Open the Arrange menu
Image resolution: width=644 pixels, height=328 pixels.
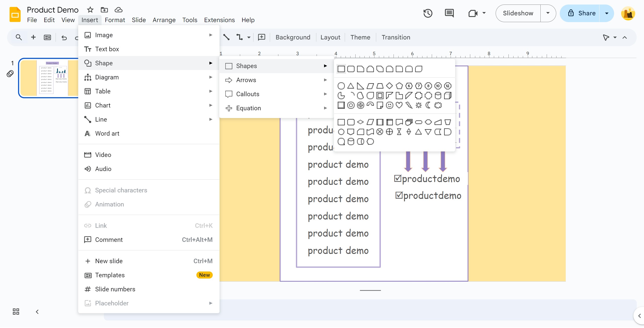[164, 20]
